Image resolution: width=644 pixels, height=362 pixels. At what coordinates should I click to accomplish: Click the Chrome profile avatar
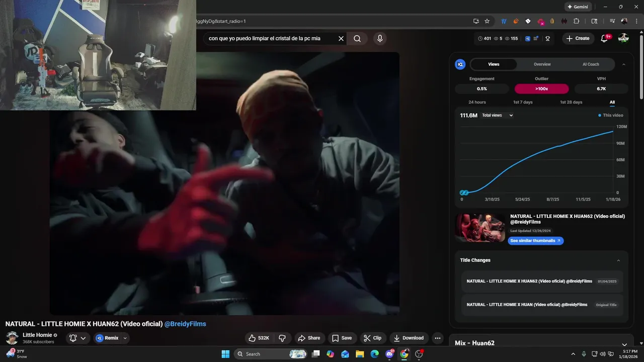click(624, 21)
